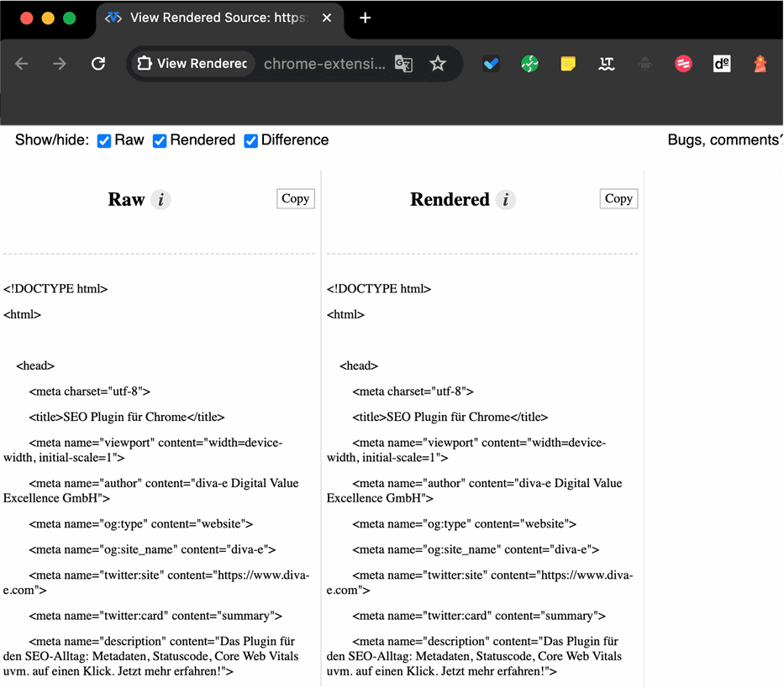Click the twitter:card meta line in Raw column

[155, 616]
